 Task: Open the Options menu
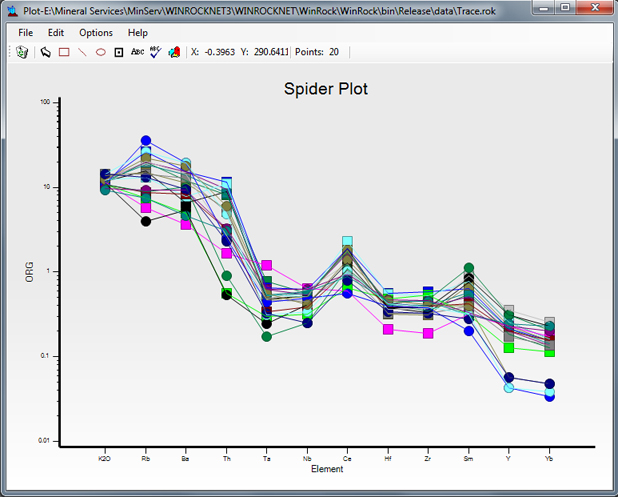(x=96, y=33)
